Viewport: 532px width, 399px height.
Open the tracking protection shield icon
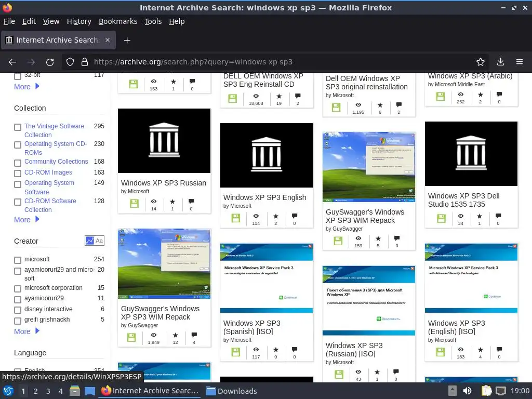tap(70, 62)
